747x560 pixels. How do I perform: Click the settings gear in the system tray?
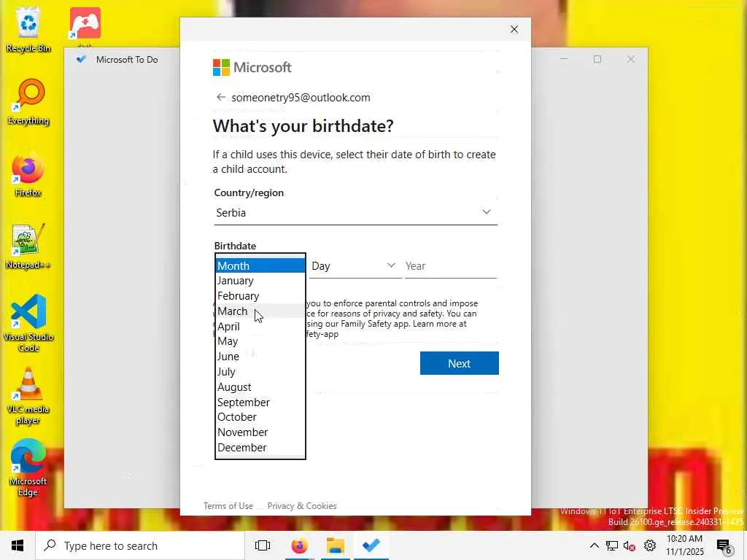coord(650,545)
